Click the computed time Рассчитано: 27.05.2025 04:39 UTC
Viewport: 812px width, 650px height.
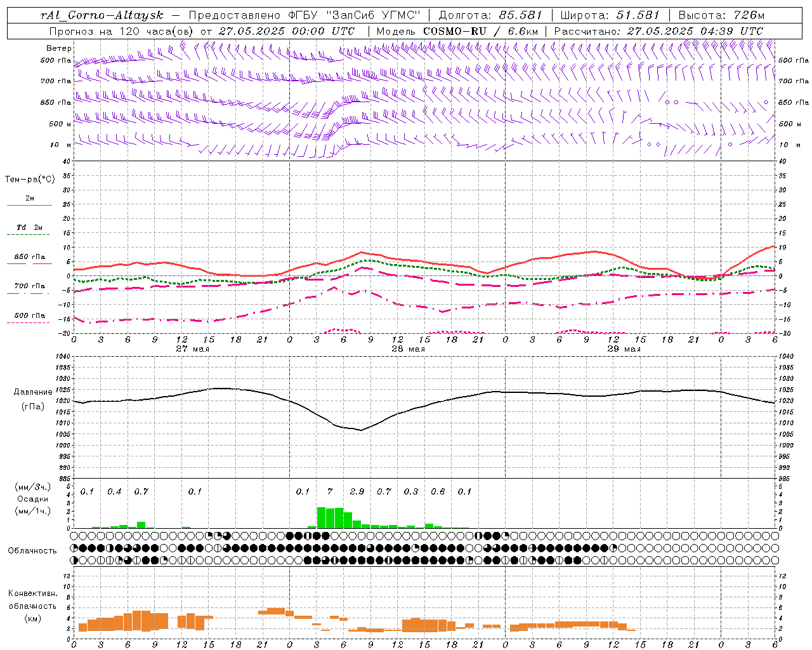coord(658,31)
